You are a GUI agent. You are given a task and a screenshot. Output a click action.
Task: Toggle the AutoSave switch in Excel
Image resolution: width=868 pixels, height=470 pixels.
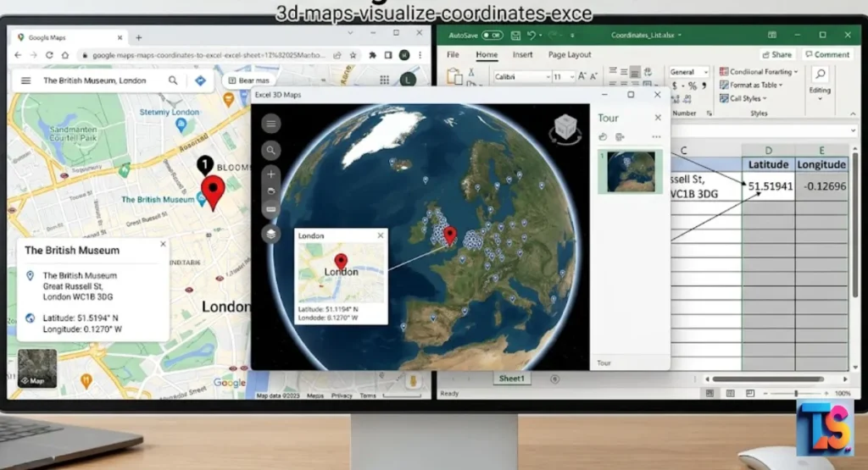[x=492, y=36]
